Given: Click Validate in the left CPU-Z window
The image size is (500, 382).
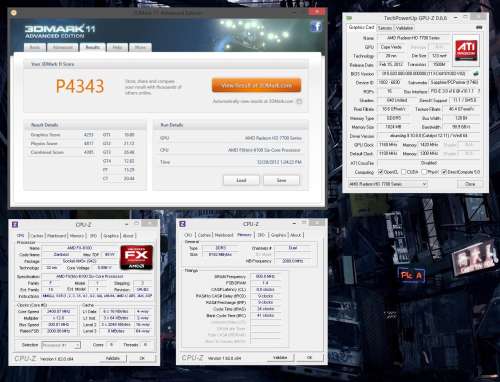Looking at the screenshot, I should point(113,358).
